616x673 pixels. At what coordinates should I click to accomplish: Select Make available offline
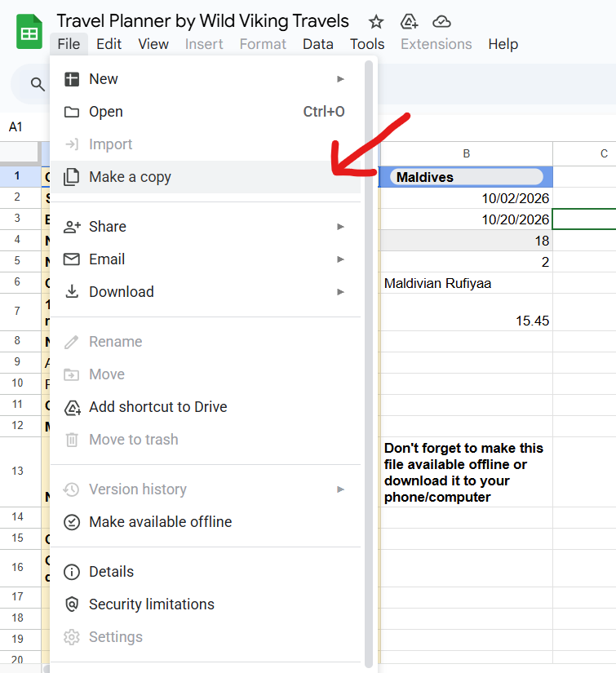[x=206, y=522]
